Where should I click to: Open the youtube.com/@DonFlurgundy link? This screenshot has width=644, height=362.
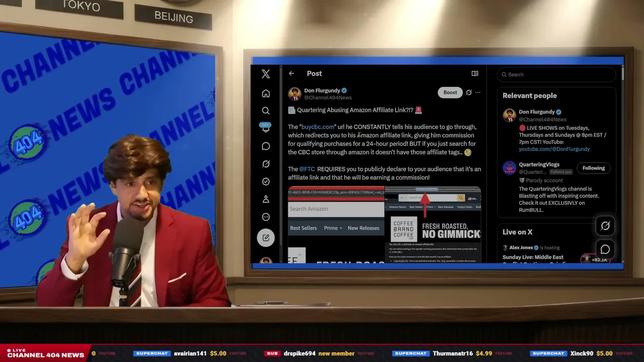(554, 149)
